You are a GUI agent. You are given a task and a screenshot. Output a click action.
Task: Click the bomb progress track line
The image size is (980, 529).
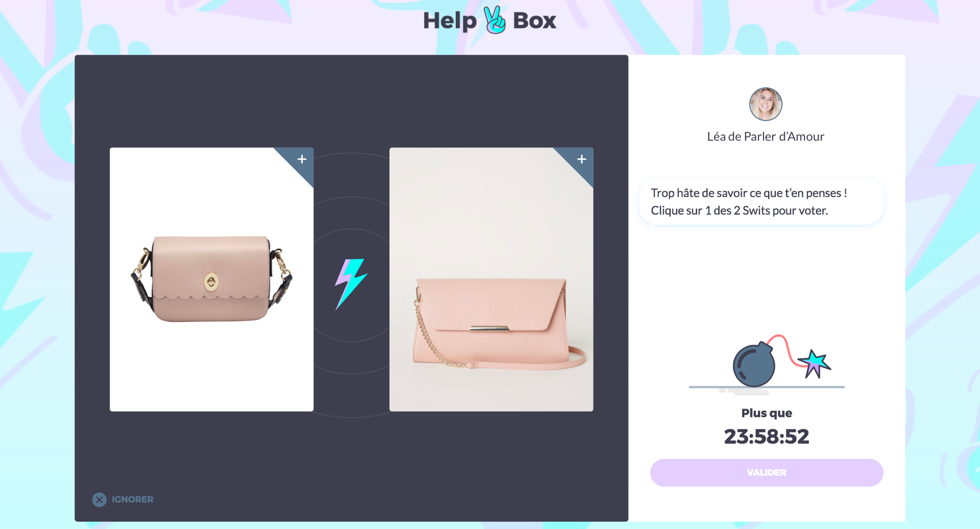click(x=766, y=387)
